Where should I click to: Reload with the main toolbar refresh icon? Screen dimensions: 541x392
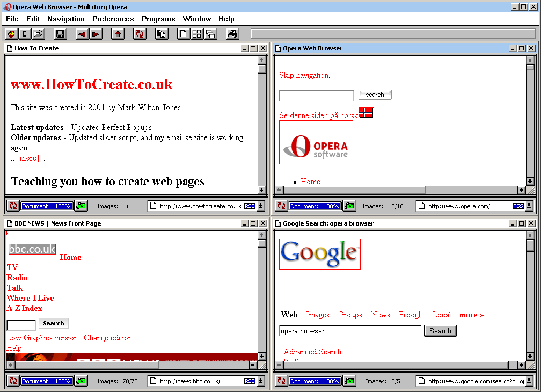coord(140,34)
